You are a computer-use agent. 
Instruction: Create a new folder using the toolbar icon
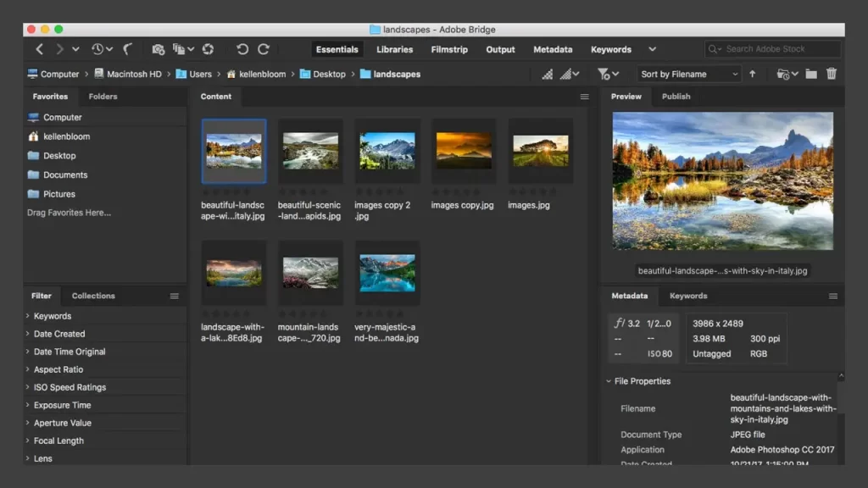point(811,74)
